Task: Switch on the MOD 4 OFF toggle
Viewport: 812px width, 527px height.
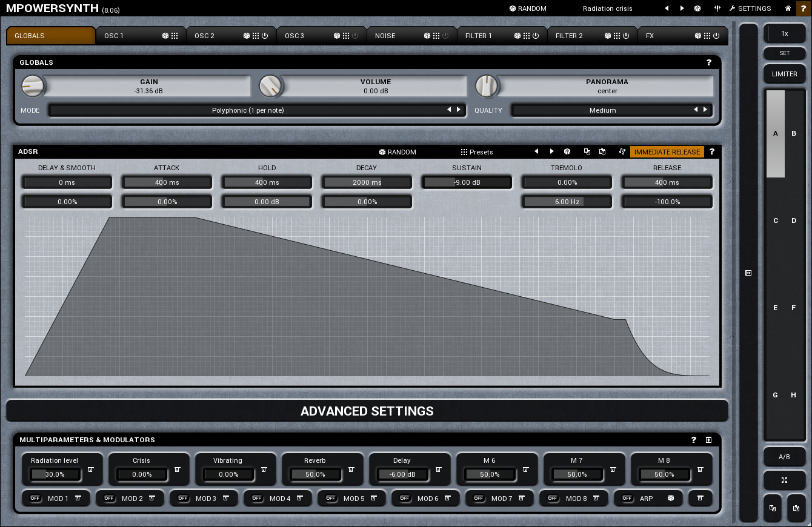Action: [257, 498]
